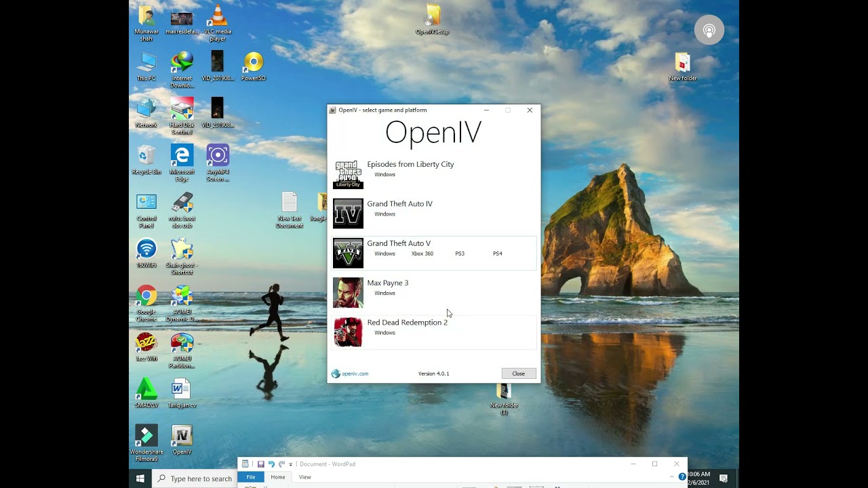
Task: Click the Max Payne 3 title text
Action: (387, 283)
